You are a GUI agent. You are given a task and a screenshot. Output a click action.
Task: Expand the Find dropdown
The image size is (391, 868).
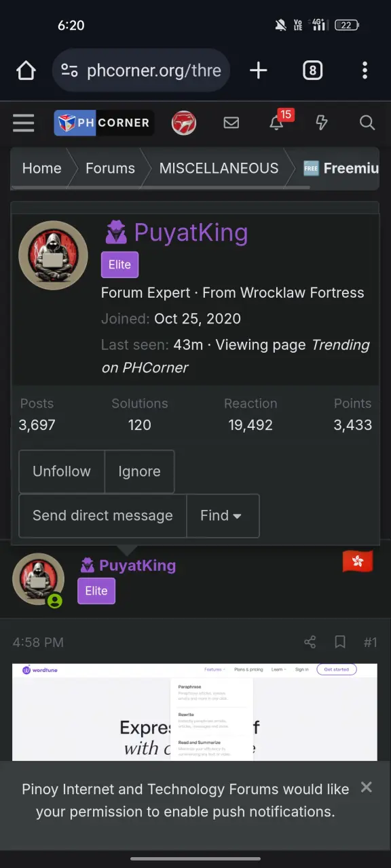(x=223, y=515)
